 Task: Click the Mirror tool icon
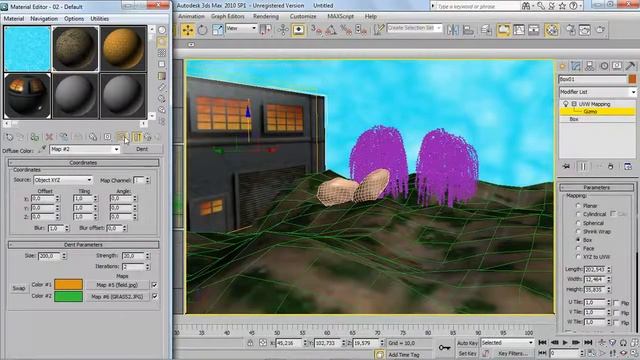click(452, 30)
